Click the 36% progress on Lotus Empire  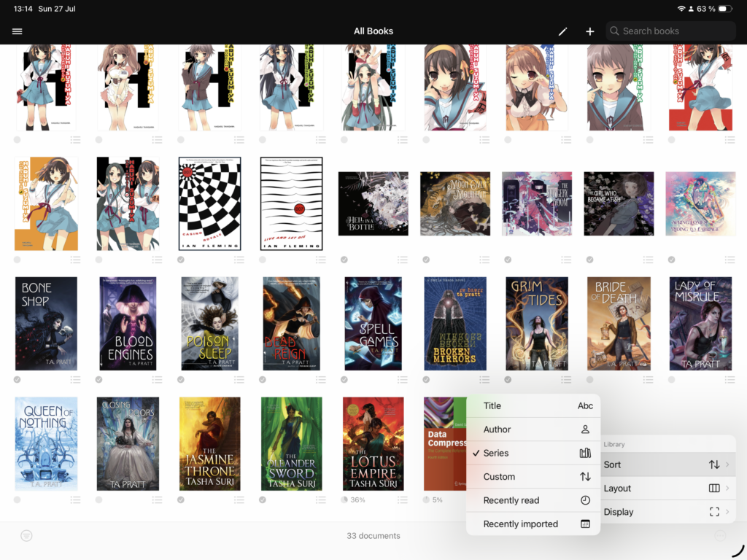(x=354, y=499)
